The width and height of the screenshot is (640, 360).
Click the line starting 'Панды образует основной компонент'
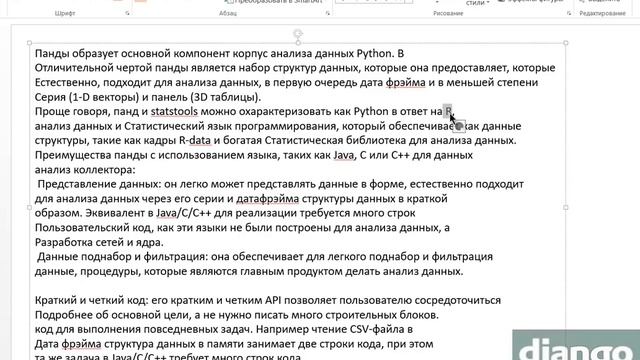pyautogui.click(x=219, y=53)
